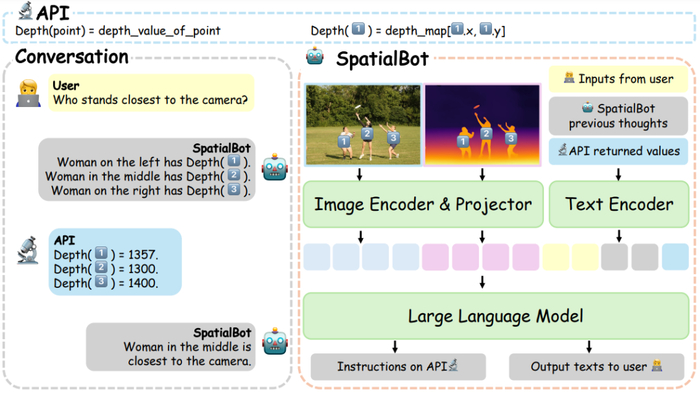Click the microscope icon beside the API heading
Image resolution: width=700 pixels, height=393 pixels.
coord(25,11)
